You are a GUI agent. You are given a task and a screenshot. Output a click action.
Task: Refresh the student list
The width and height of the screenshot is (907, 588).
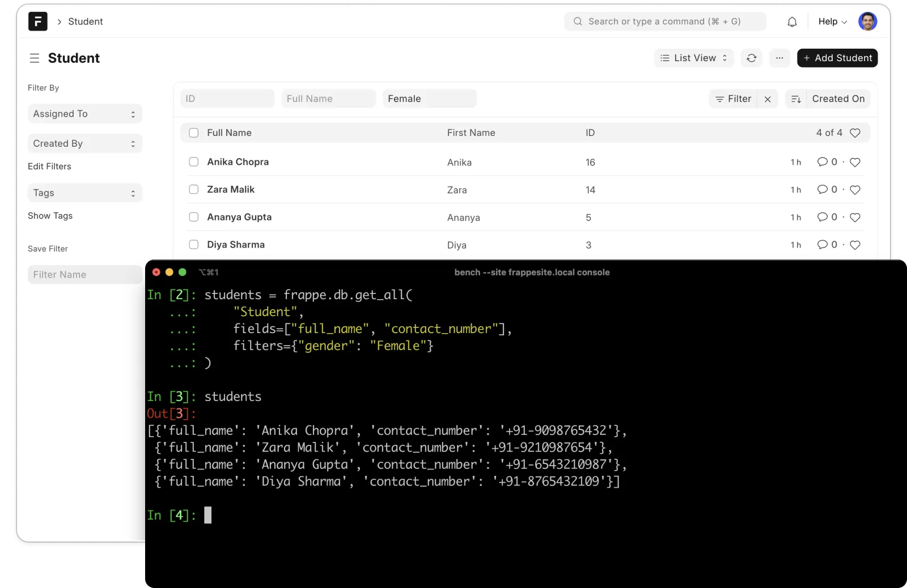751,58
